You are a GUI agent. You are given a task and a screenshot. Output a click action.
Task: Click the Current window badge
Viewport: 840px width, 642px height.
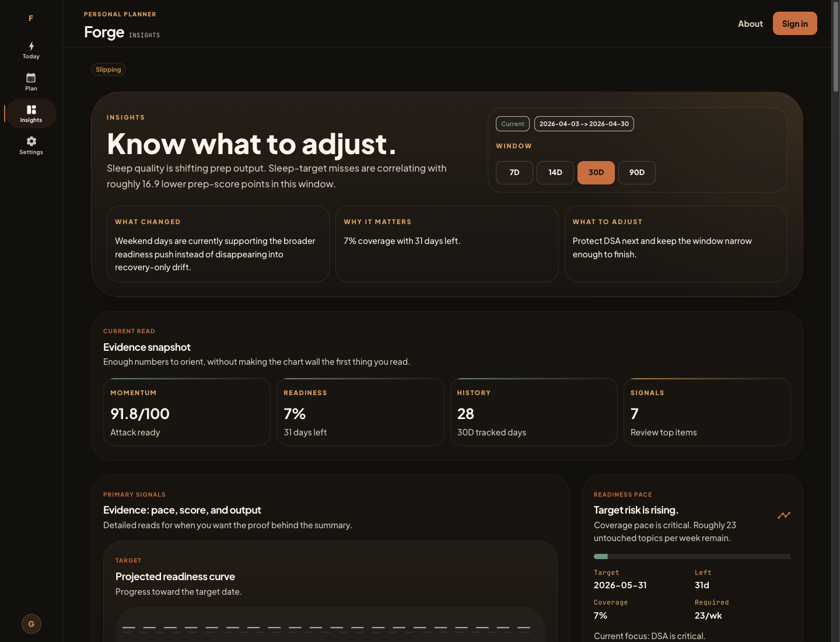(513, 124)
